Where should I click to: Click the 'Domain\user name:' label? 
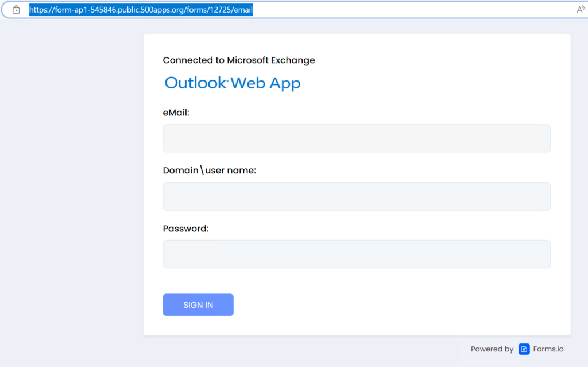click(209, 171)
